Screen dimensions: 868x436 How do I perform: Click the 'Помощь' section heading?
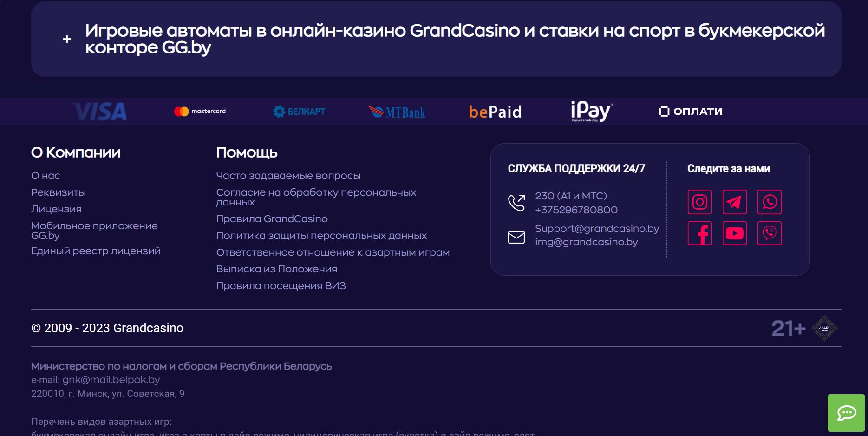pos(247,152)
